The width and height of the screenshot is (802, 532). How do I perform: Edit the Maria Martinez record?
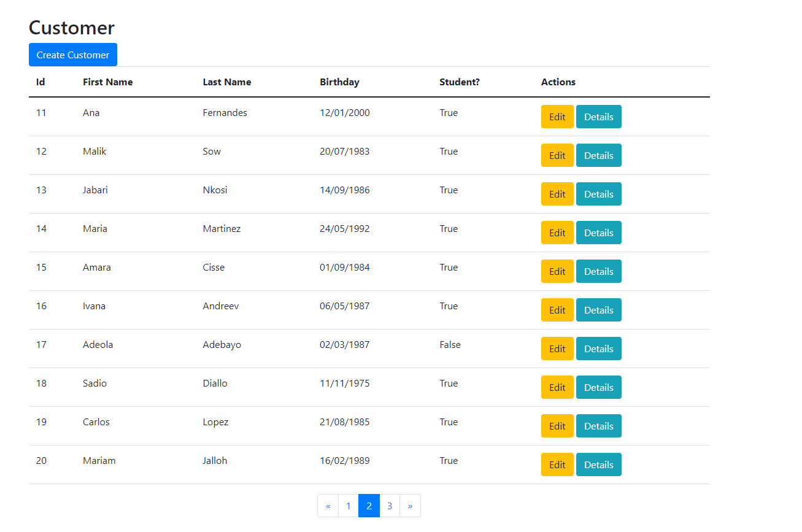coord(557,233)
